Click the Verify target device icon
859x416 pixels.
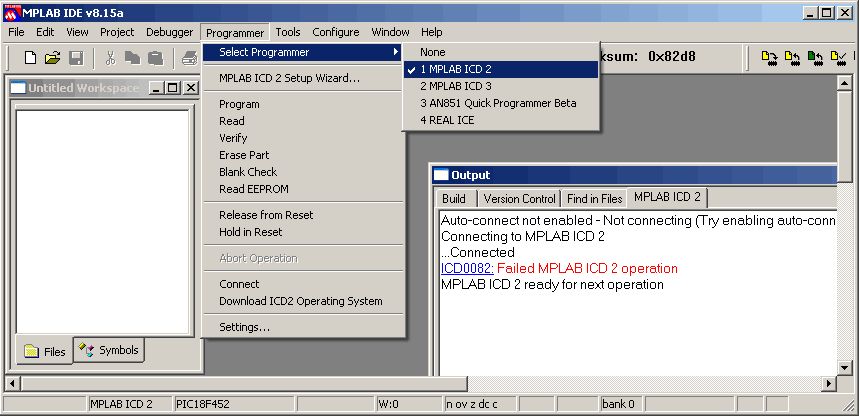tap(838, 58)
